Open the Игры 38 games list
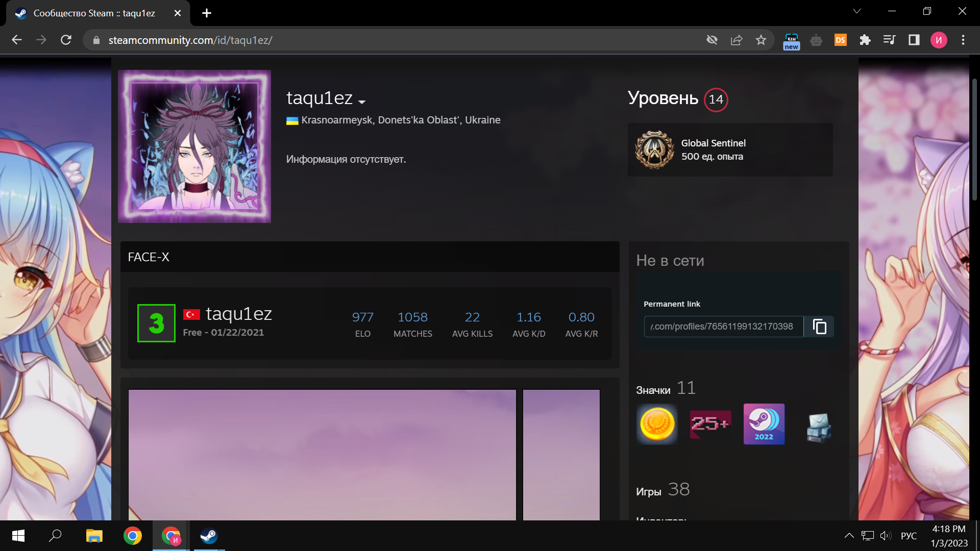 tap(663, 490)
